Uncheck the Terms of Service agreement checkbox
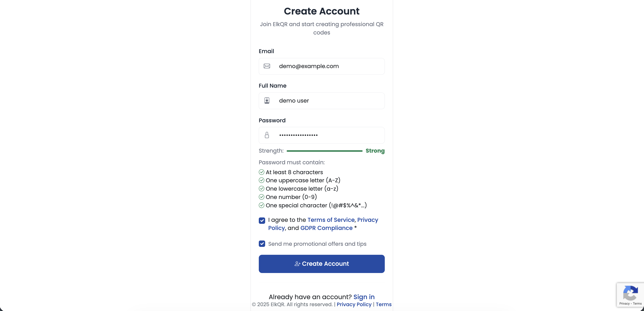The width and height of the screenshot is (644, 311). (x=262, y=221)
